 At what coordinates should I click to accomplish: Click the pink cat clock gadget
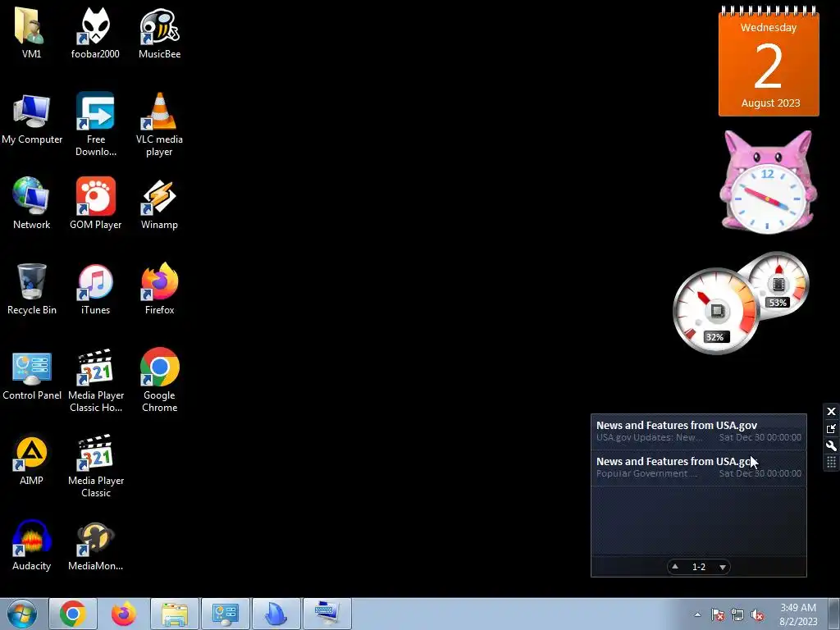coord(768,182)
